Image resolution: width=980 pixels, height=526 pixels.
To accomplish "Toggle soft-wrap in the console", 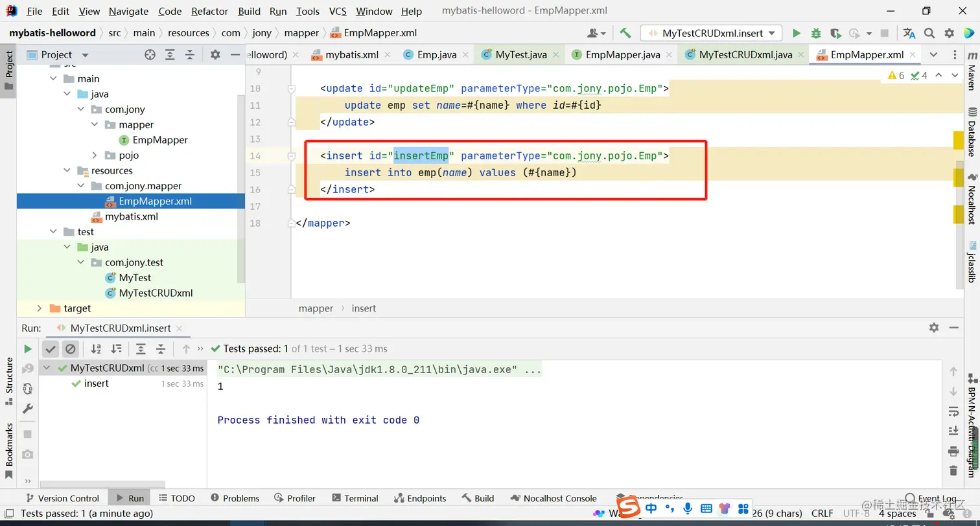I will (953, 411).
